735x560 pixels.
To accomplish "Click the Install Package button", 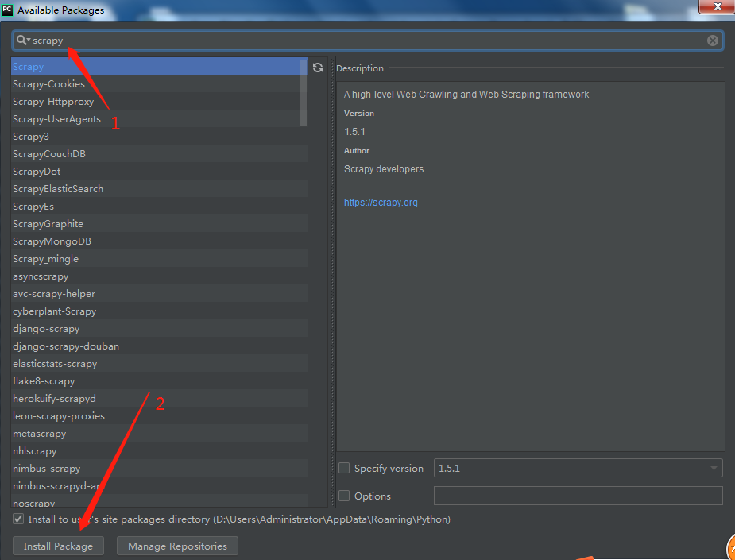I will click(58, 546).
